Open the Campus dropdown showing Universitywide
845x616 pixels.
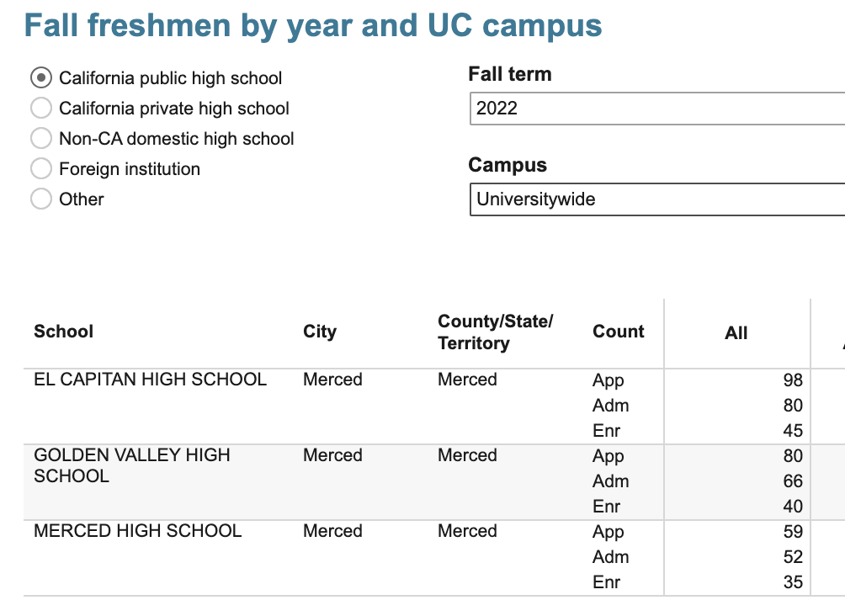(656, 199)
